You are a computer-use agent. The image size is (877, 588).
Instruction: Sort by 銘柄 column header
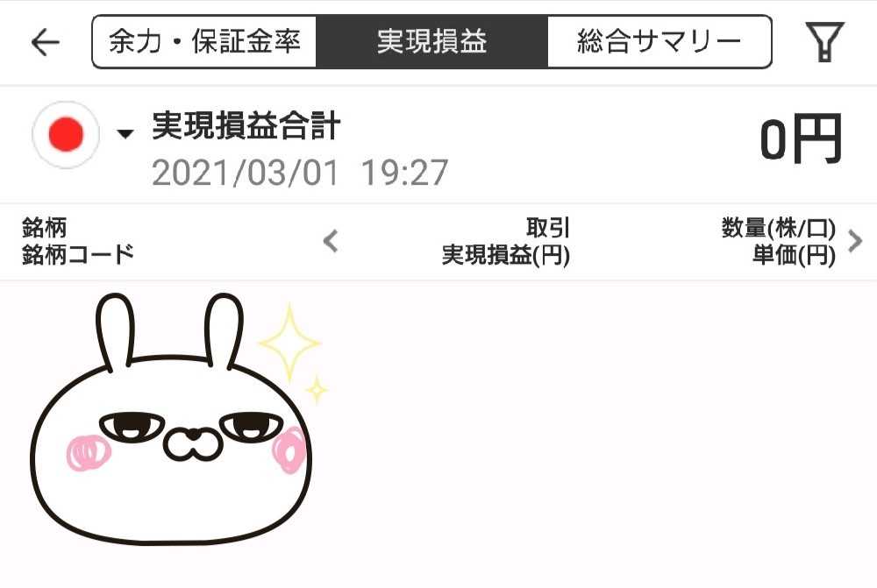[x=44, y=228]
